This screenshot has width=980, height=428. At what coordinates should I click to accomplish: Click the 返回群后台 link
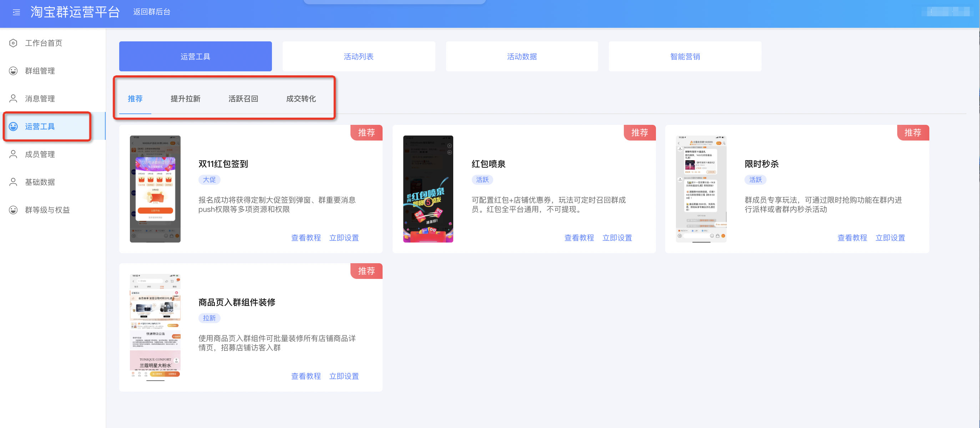pos(151,12)
